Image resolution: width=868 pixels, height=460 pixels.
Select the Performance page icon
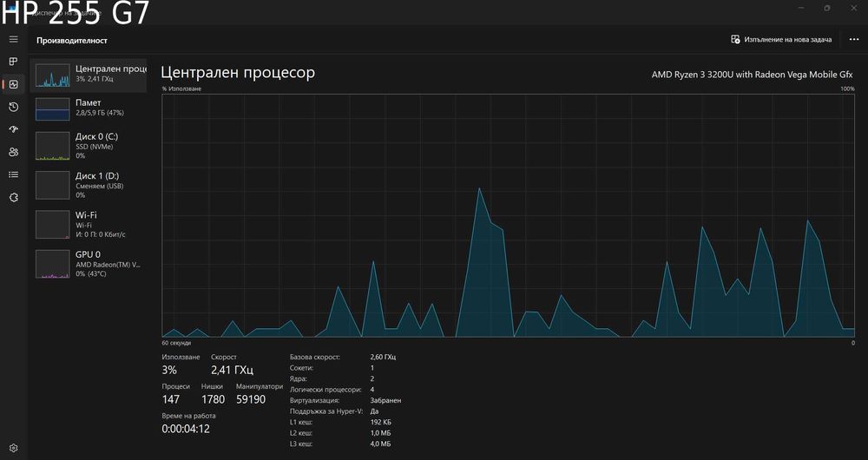point(14,84)
